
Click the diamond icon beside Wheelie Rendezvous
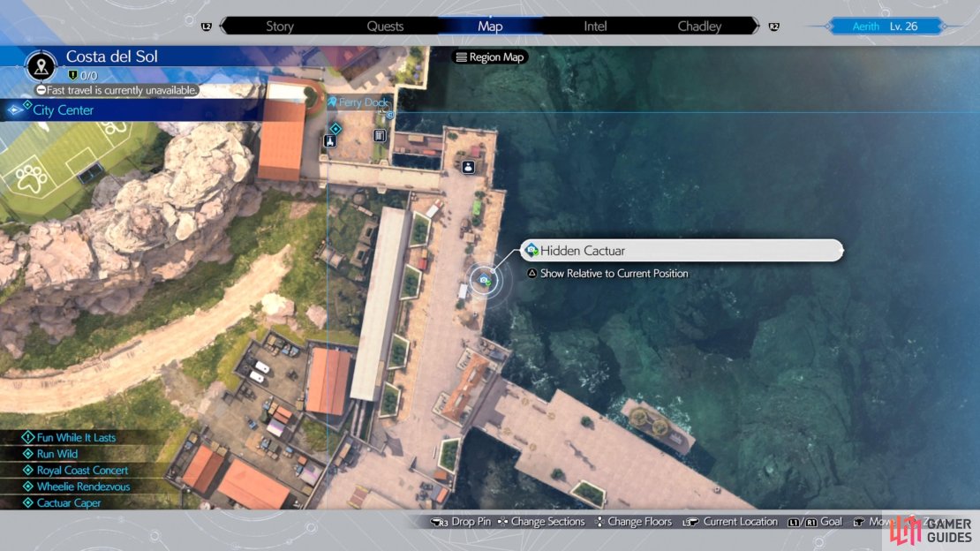[27, 486]
